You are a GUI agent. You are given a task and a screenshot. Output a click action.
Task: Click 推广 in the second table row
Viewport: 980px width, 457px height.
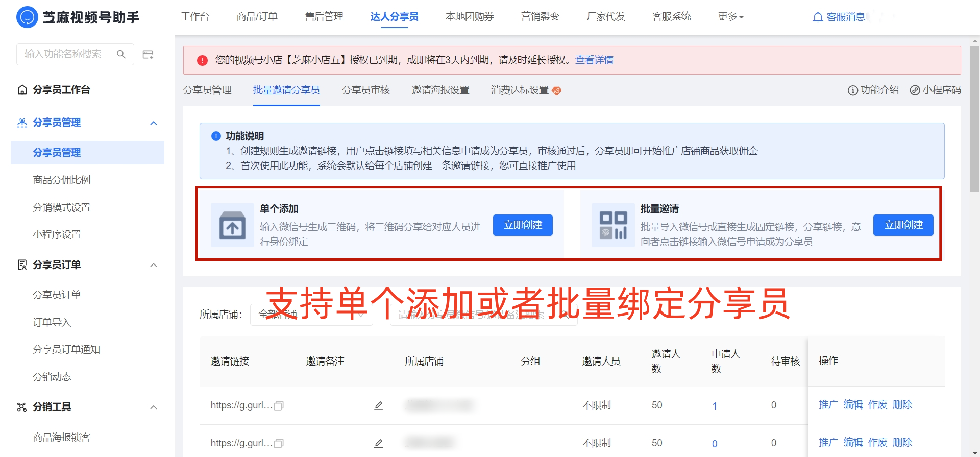click(x=828, y=443)
